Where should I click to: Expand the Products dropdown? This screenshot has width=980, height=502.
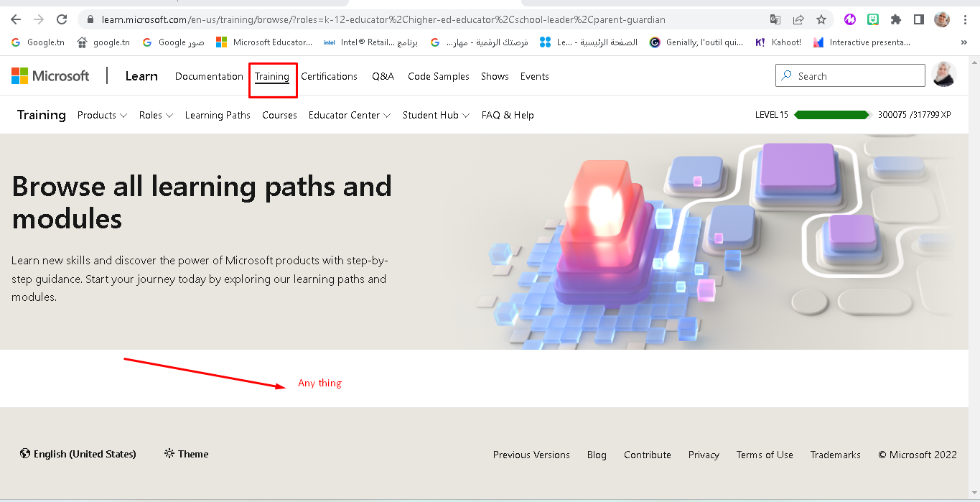pos(101,115)
